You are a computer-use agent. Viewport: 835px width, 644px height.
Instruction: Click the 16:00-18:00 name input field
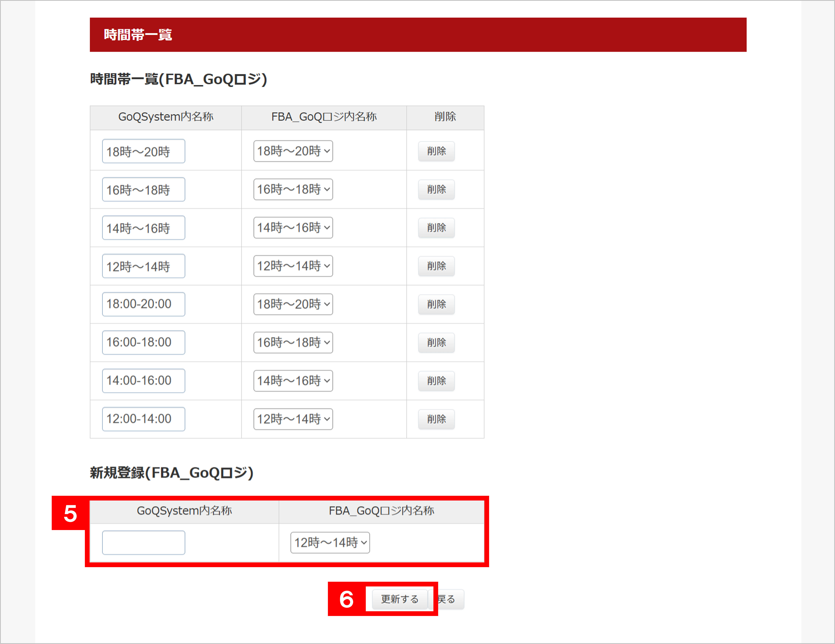pyautogui.click(x=143, y=342)
